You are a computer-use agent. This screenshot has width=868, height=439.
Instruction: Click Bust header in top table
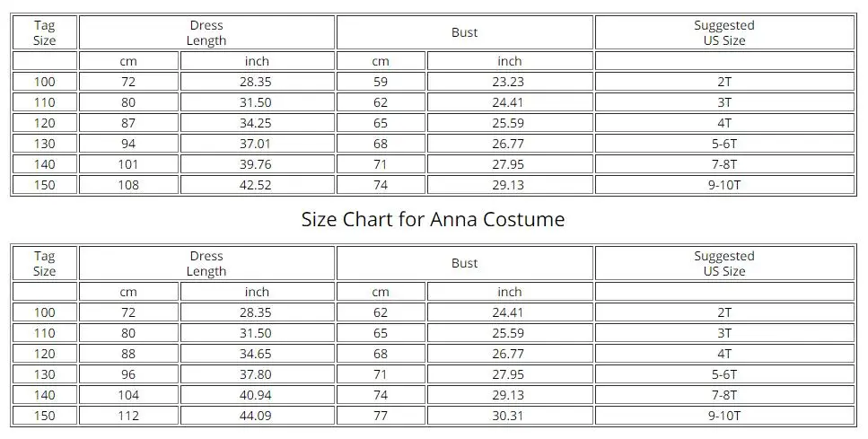(x=464, y=33)
